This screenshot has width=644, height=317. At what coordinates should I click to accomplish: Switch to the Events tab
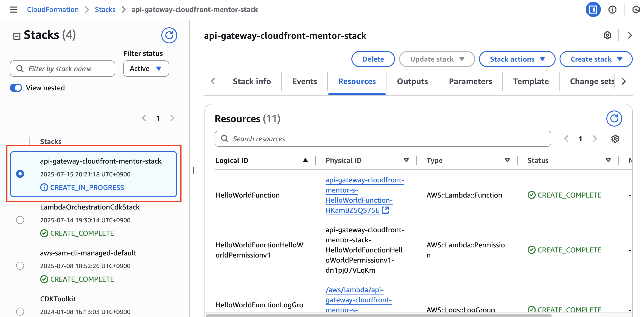pyautogui.click(x=304, y=81)
